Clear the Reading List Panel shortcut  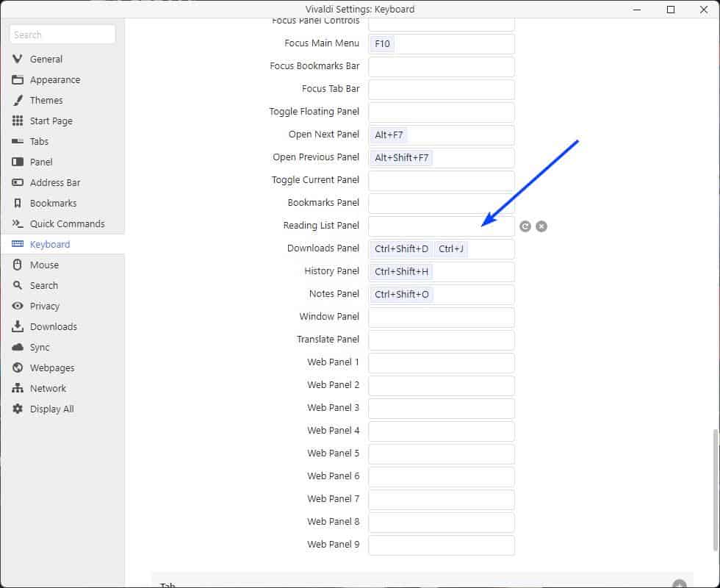tap(541, 226)
